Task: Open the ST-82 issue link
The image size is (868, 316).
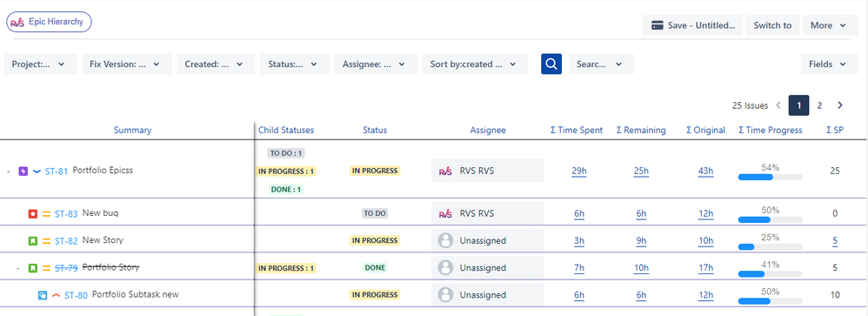Action: click(66, 241)
